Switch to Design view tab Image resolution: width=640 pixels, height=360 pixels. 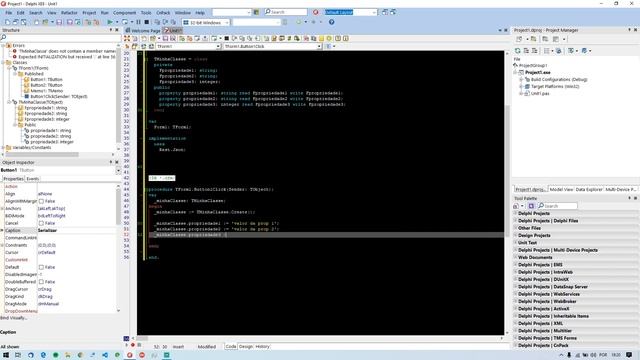246,347
